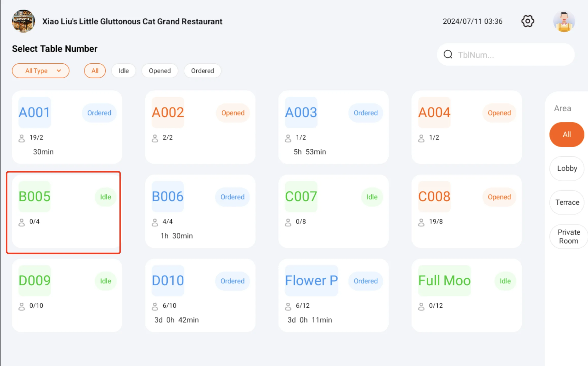
Task: Select the All status filter
Action: pyautogui.click(x=95, y=71)
